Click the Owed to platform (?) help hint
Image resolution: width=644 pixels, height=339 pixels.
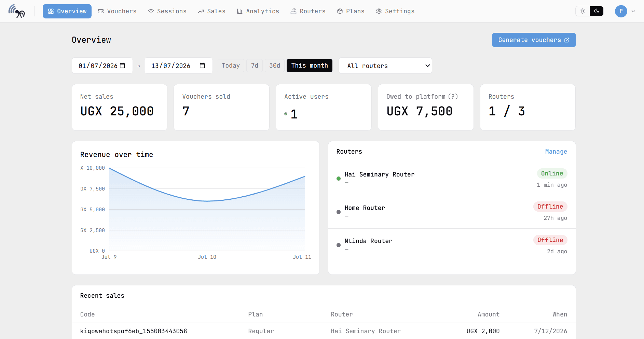[453, 97]
